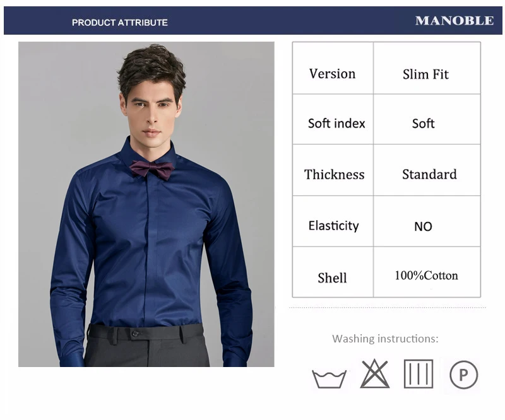Select the Slim Fit value cell
Screen dimensions: 505x420
pyautogui.click(x=427, y=68)
